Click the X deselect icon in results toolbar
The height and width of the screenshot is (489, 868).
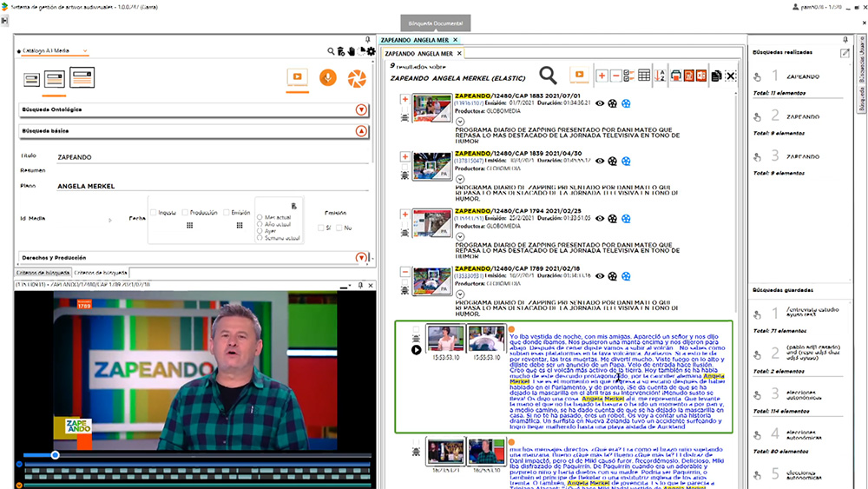(731, 76)
